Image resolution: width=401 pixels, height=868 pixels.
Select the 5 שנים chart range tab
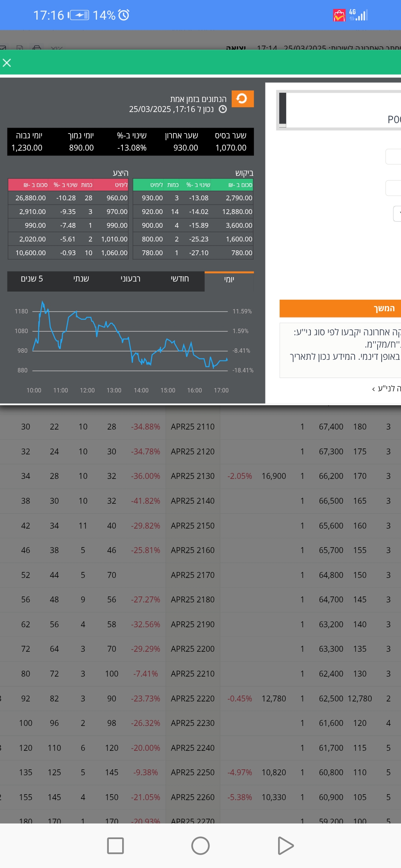(32, 279)
